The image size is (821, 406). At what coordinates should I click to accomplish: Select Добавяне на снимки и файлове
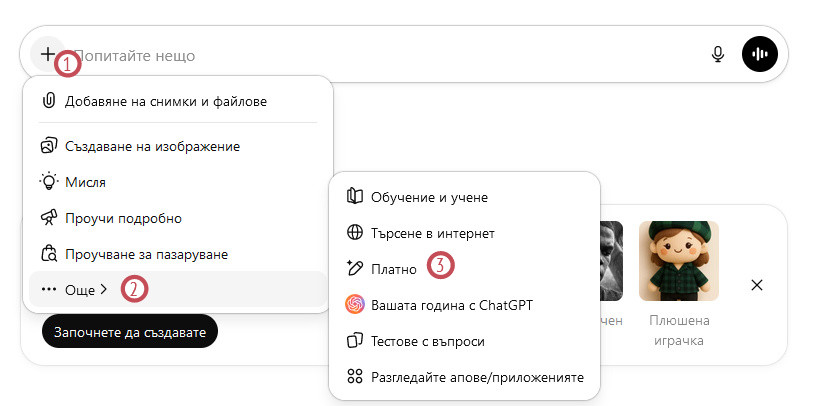(x=165, y=101)
